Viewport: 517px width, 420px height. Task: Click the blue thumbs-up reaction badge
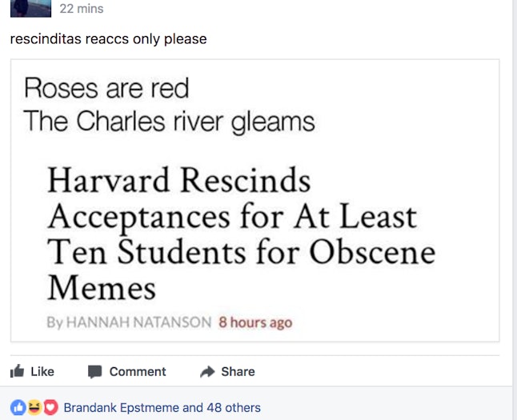(x=18, y=407)
